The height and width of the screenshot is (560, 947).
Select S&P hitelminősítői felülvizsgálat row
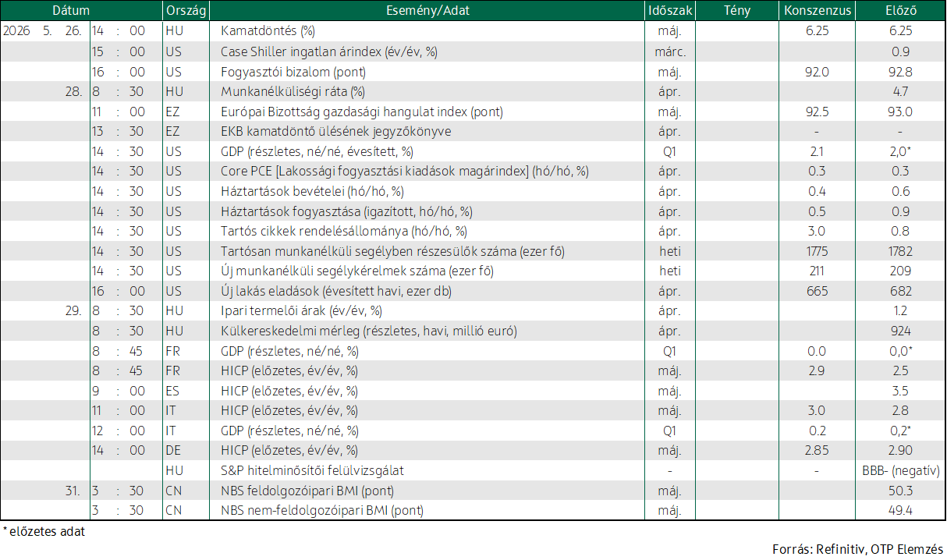[x=473, y=470]
